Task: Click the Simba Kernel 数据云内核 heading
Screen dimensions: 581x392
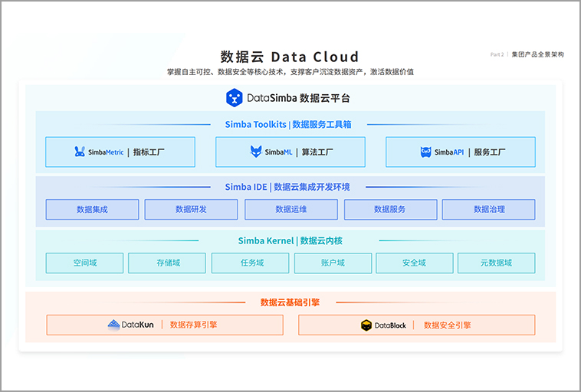Action: pos(290,240)
